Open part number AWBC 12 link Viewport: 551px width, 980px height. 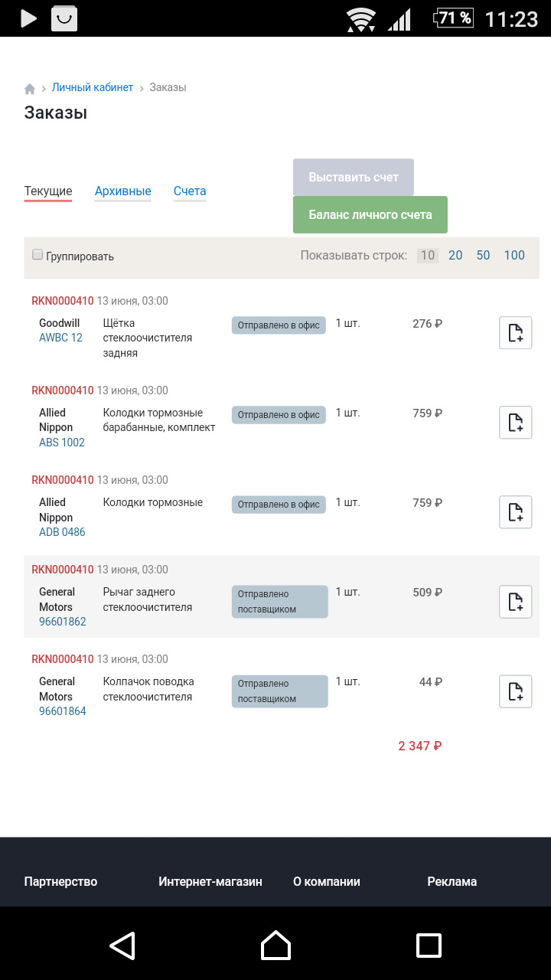point(61,338)
